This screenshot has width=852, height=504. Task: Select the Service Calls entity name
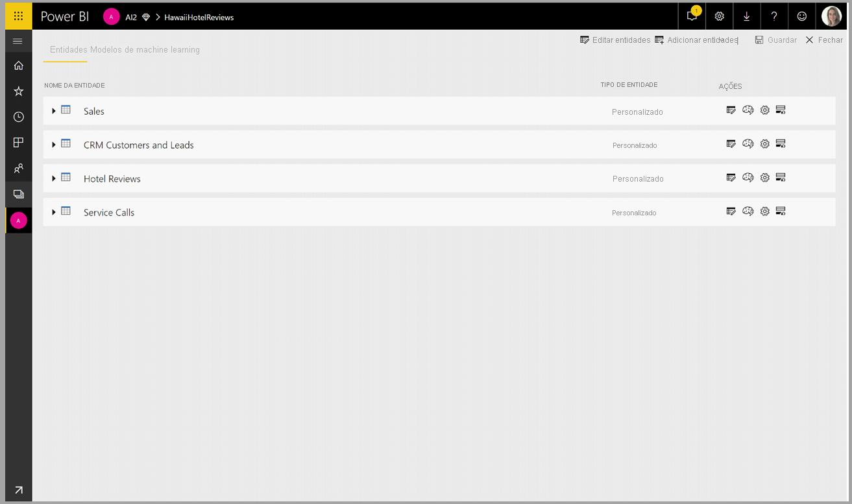(x=109, y=213)
